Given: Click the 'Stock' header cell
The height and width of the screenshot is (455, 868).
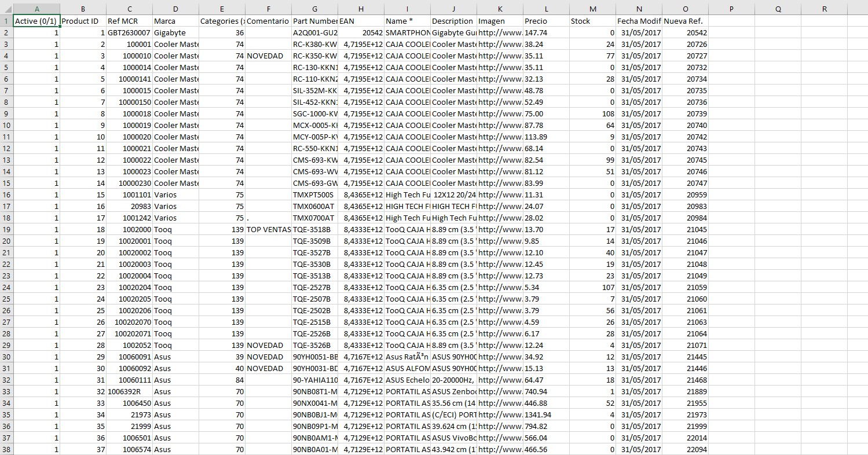Looking at the screenshot, I should point(593,21).
